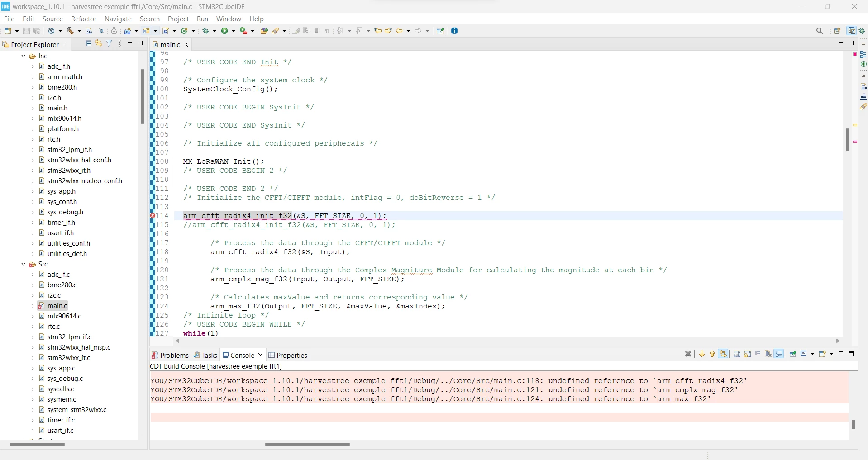
Task: Close the main.c editor tab
Action: pos(186,44)
